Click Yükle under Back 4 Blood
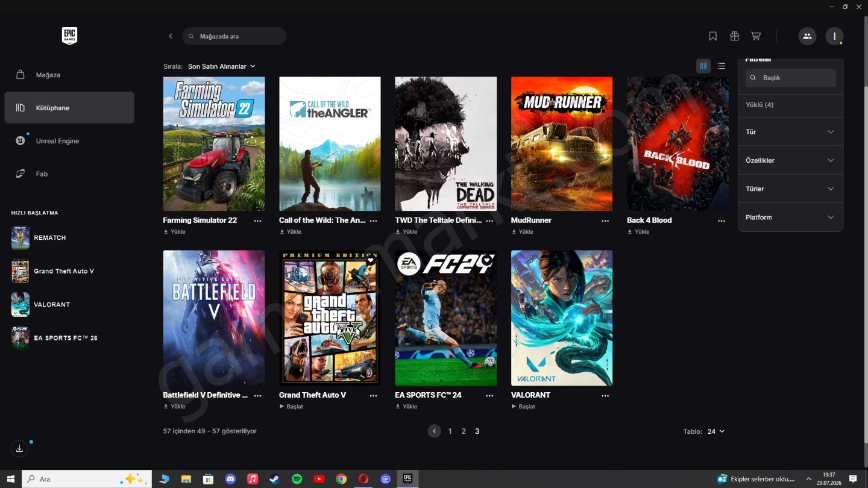The height and width of the screenshot is (488, 868). click(x=638, y=232)
